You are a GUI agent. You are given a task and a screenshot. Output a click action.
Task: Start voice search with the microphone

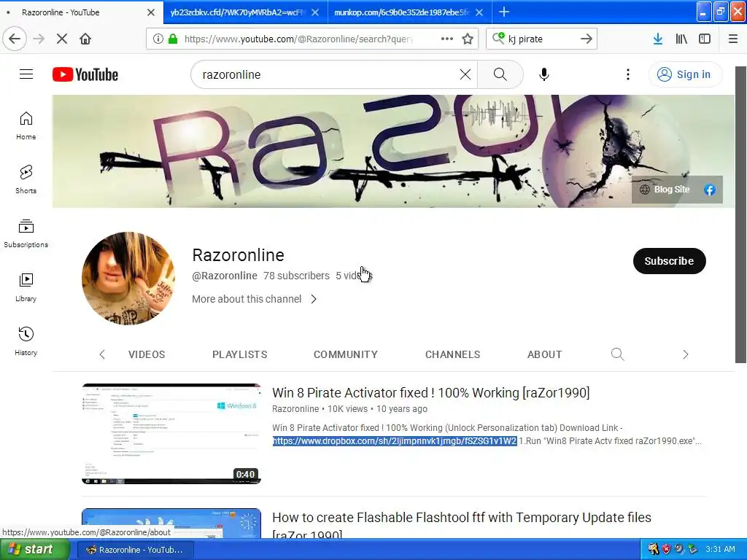point(544,74)
